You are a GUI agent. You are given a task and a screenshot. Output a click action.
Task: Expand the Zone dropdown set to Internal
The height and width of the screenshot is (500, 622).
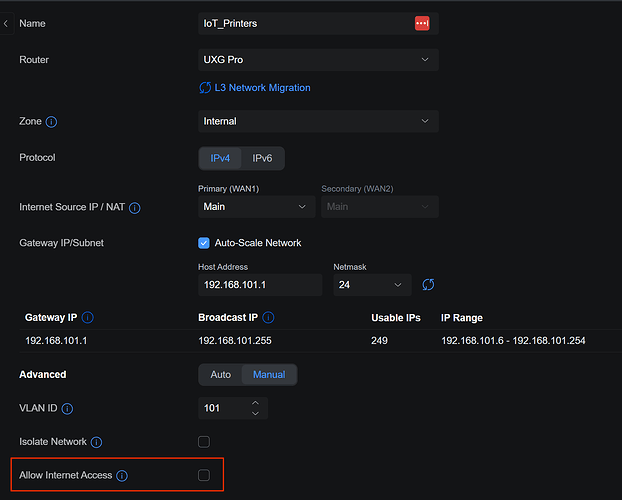[318, 121]
